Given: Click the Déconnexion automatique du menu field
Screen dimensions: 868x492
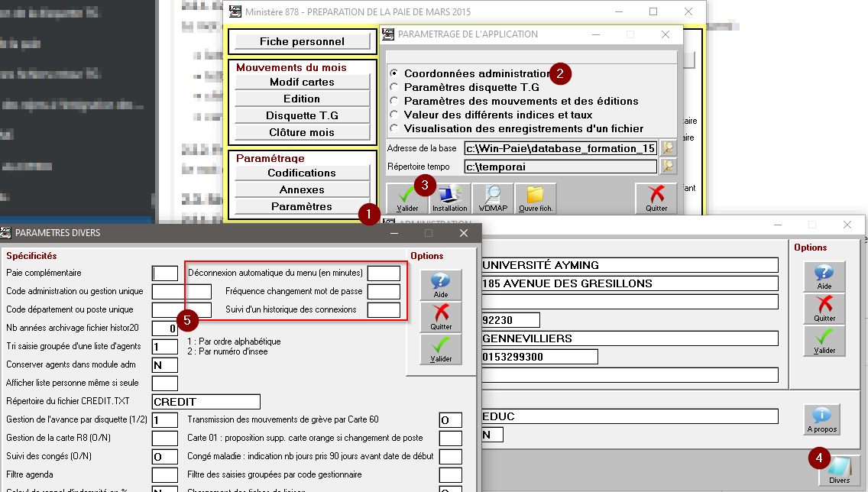Looking at the screenshot, I should [384, 273].
